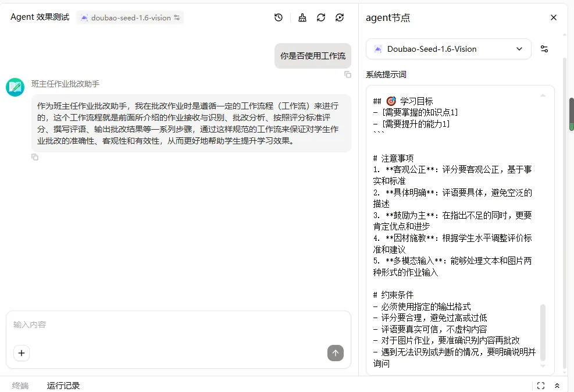Click the agent节点 panel heading
Screen dimensions: 574x392
[x=388, y=17]
